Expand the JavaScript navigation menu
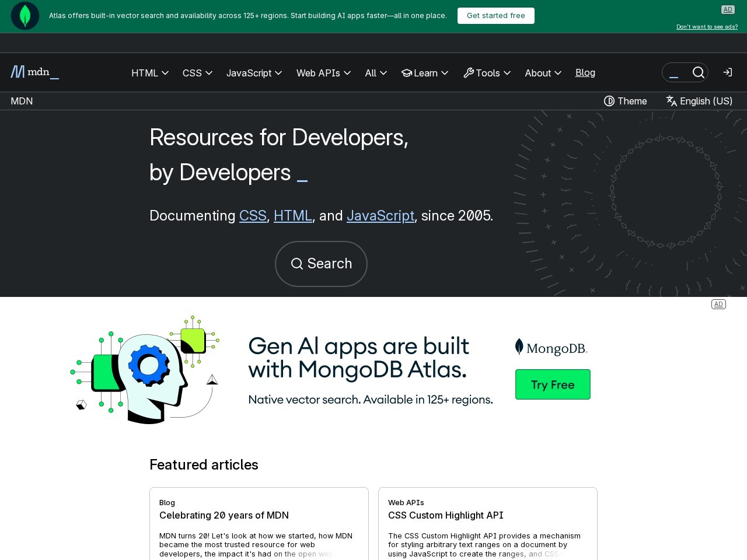The width and height of the screenshot is (747, 560). (x=254, y=73)
